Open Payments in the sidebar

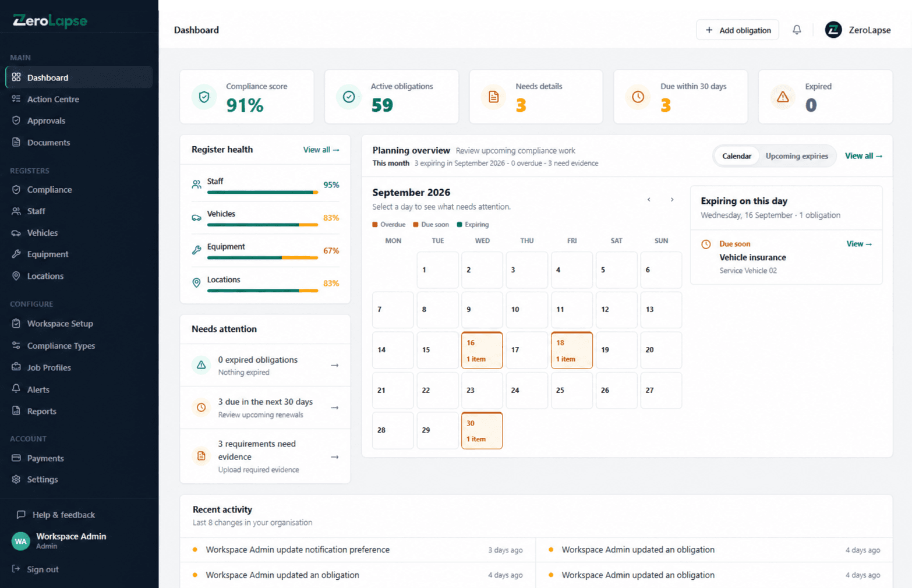79,458
